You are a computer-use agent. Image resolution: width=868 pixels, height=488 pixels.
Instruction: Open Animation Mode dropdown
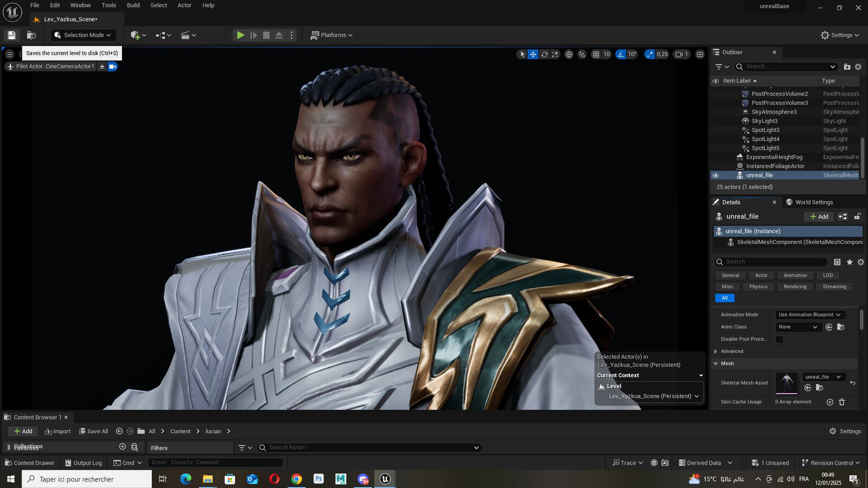tap(810, 315)
